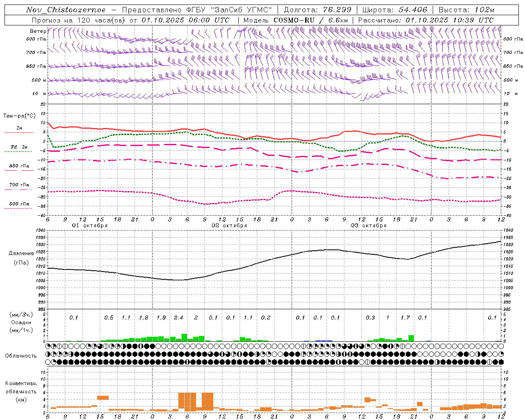Click the '(мм/1ч.)' hourly precipitation label
Image resolution: width=525 pixels, height=420 pixels.
point(21,330)
